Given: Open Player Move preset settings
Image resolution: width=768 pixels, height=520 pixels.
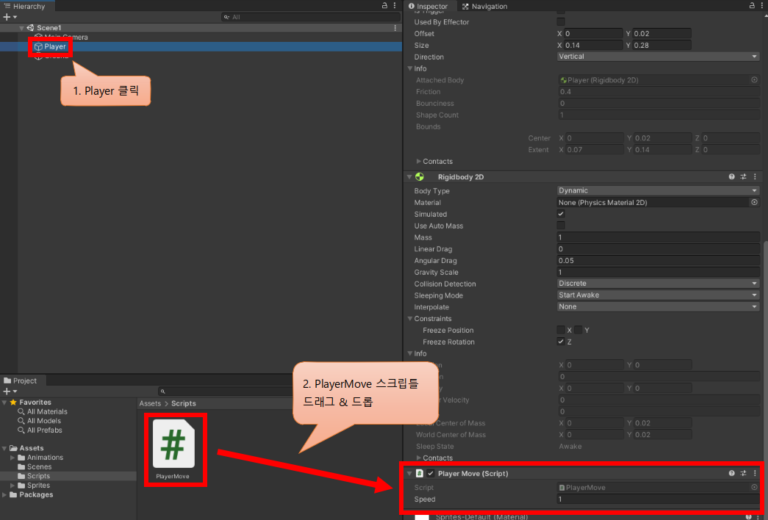Looking at the screenshot, I should (743, 473).
